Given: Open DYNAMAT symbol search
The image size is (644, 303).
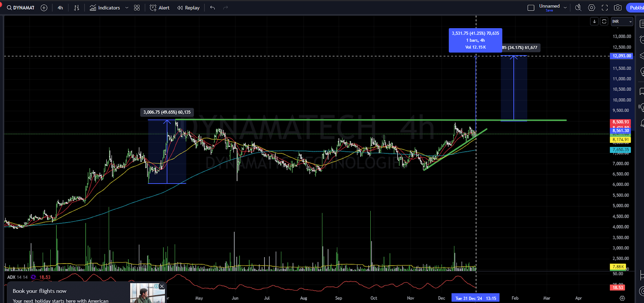Looking at the screenshot, I should click(x=21, y=8).
